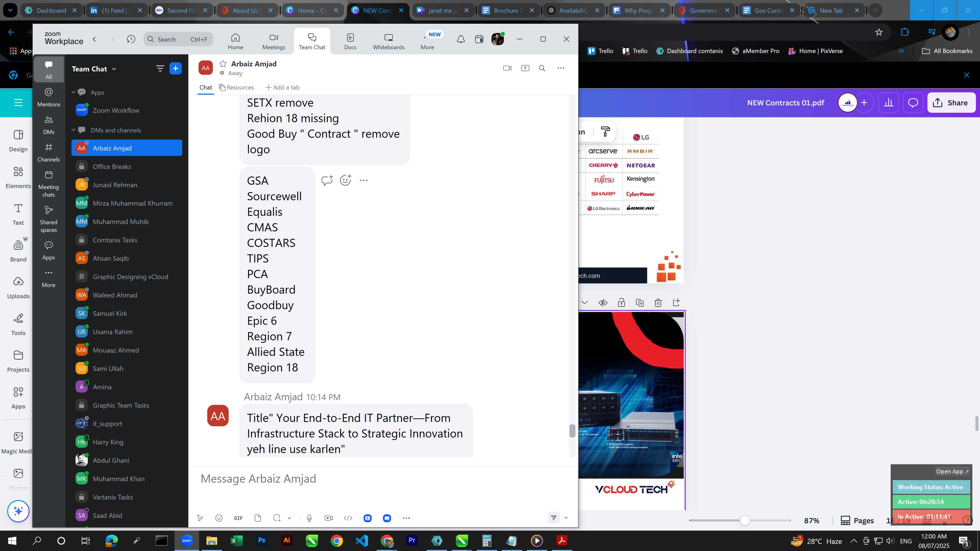The height and width of the screenshot is (551, 980).
Task: Lock the Canva page with lock icon
Action: pyautogui.click(x=621, y=303)
